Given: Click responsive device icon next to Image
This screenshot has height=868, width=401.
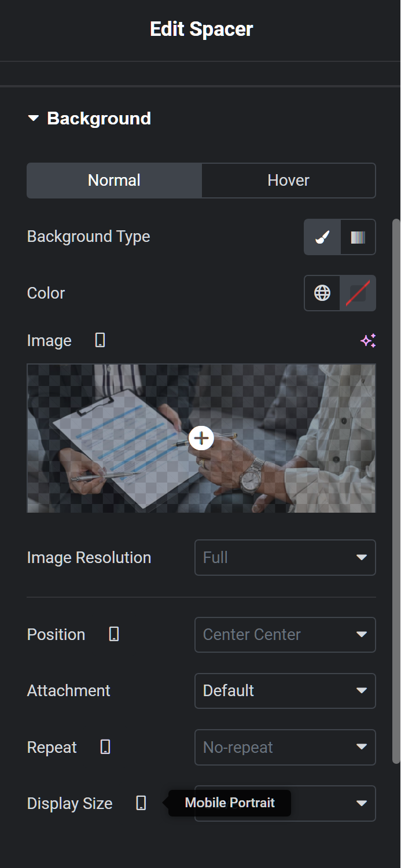Looking at the screenshot, I should (x=100, y=341).
